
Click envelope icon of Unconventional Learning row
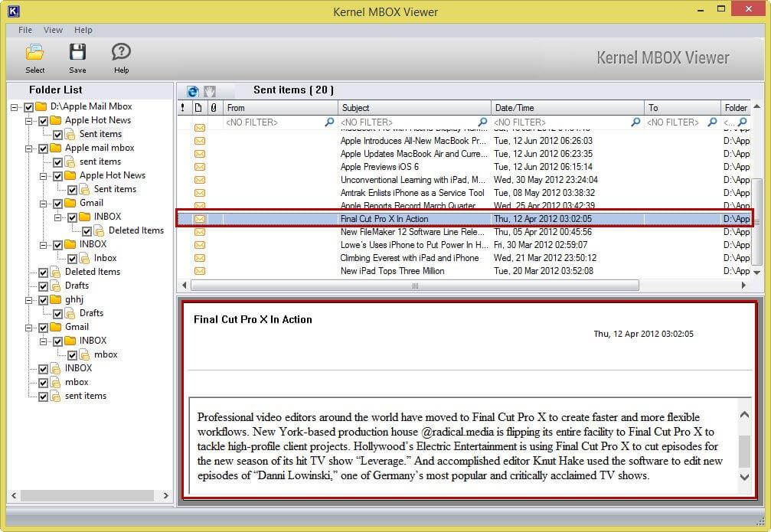pyautogui.click(x=200, y=180)
